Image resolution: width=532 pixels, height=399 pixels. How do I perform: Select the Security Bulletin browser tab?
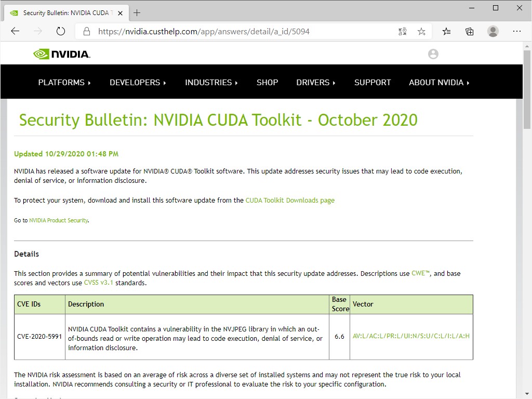click(65, 13)
